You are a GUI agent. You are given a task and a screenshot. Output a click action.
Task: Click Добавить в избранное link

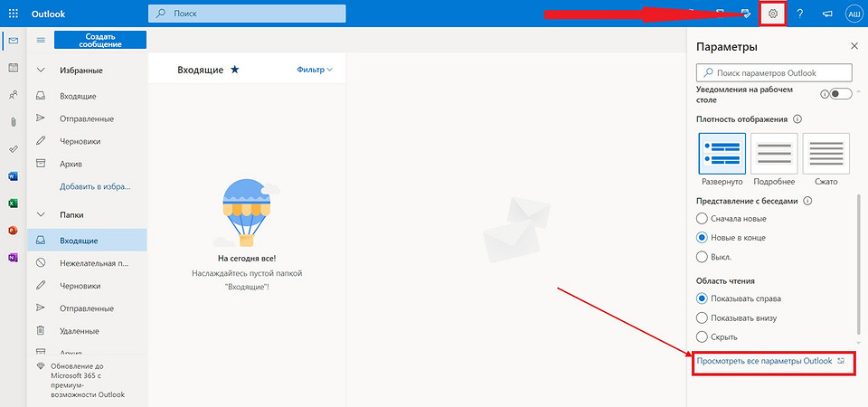point(95,186)
